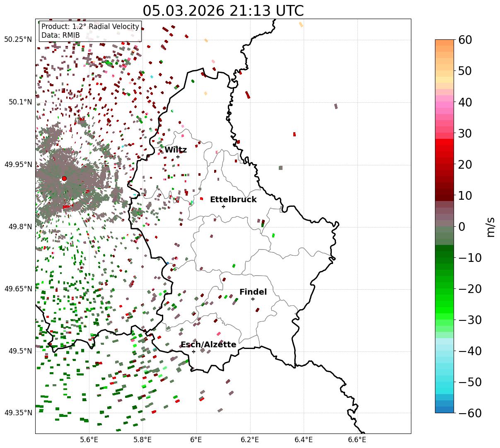Screen dimensions: 500x448
Task: Click the 6.4°E longitude tick label
Action: click(x=304, y=440)
